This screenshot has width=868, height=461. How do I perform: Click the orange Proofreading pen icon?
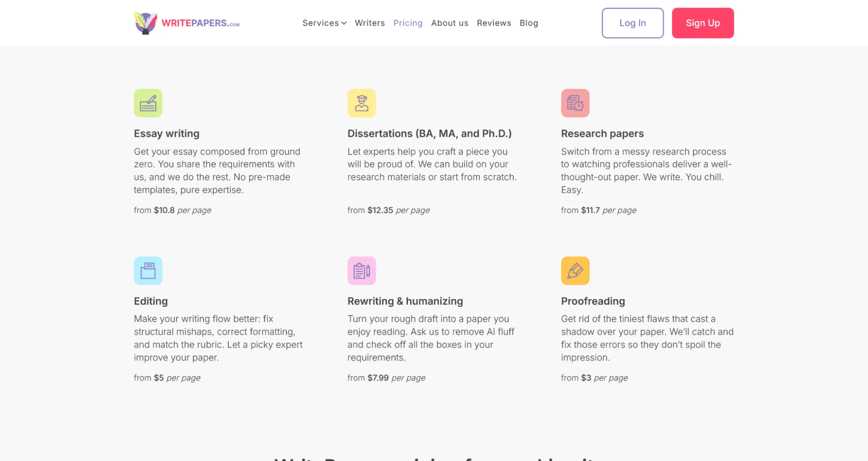575,271
